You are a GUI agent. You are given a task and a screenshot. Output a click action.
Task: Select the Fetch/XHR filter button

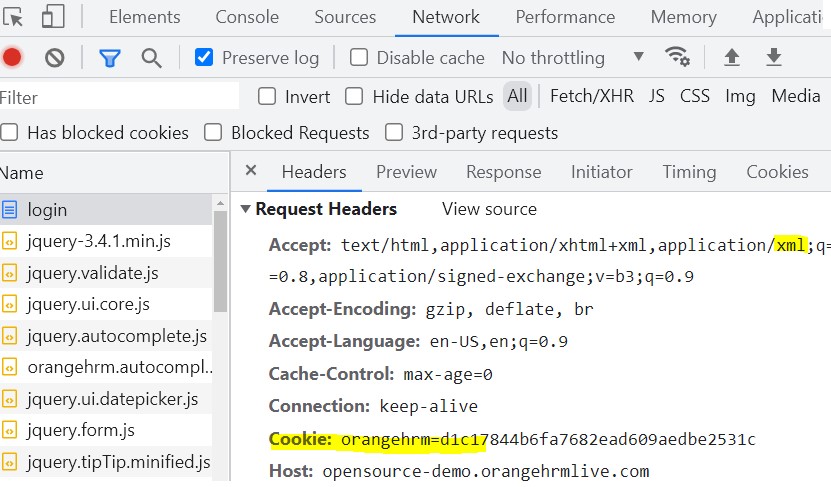point(592,97)
